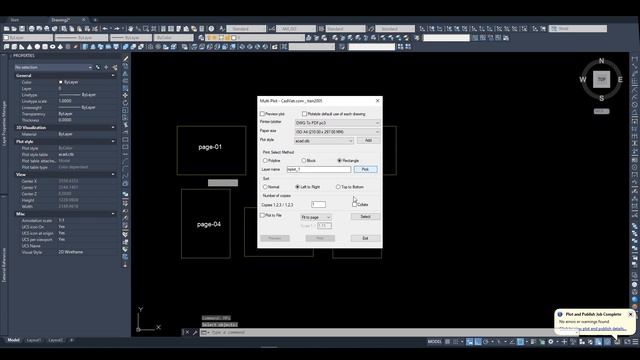Collapse the View properties section
The image size is (640, 360).
pos(113,174)
